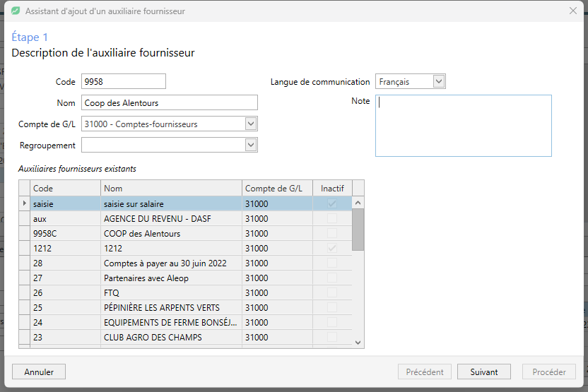Toggle Inactif checkbox for FTQ row

tap(332, 292)
